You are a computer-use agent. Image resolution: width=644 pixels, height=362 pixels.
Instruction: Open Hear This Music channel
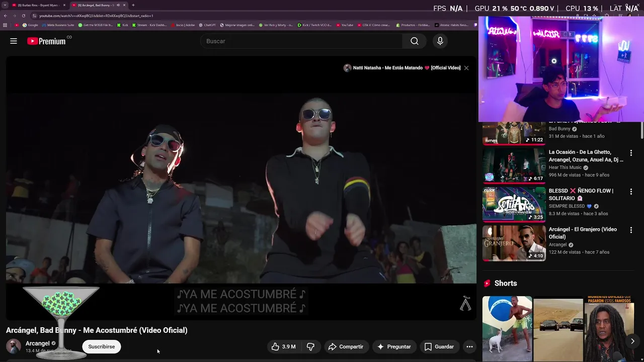tap(565, 167)
